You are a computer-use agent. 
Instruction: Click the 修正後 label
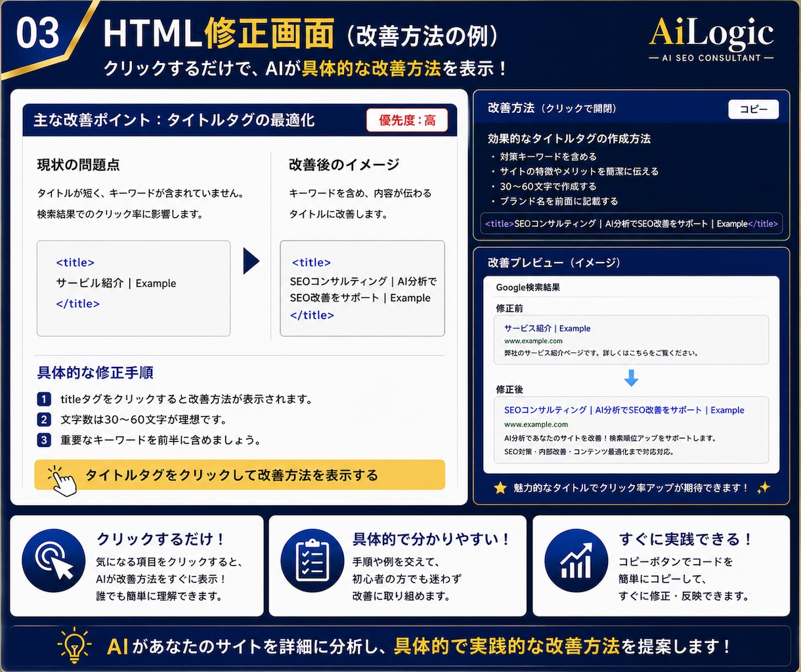(x=509, y=389)
